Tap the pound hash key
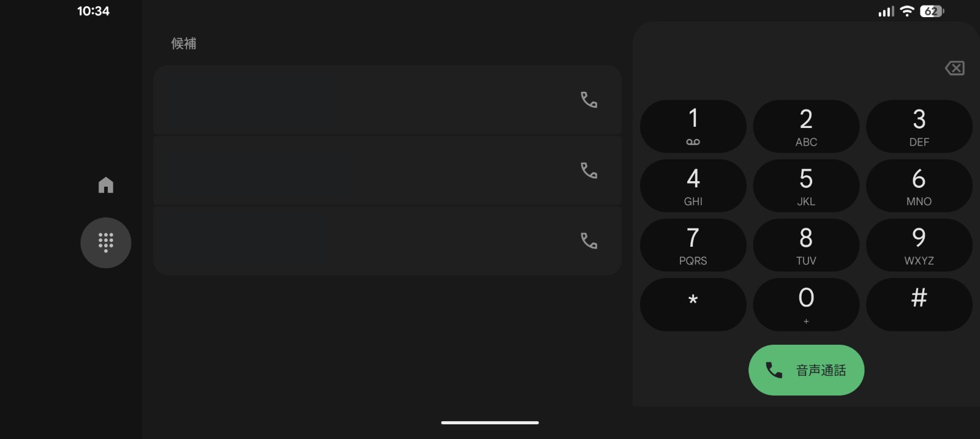This screenshot has height=439, width=980. click(x=919, y=304)
